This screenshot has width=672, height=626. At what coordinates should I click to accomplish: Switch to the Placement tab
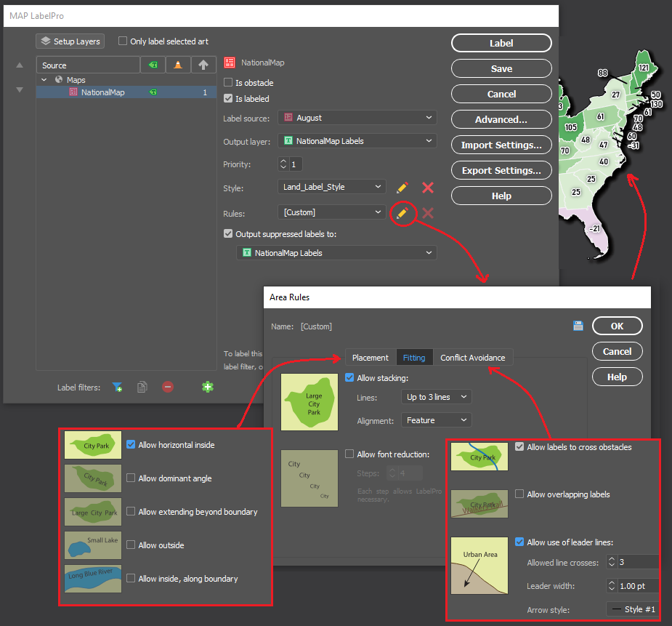[x=371, y=358]
